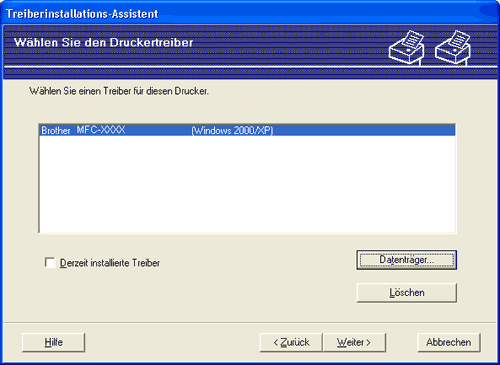
Task: Open the Datenträger... disk browse dialog
Action: pyautogui.click(x=407, y=260)
